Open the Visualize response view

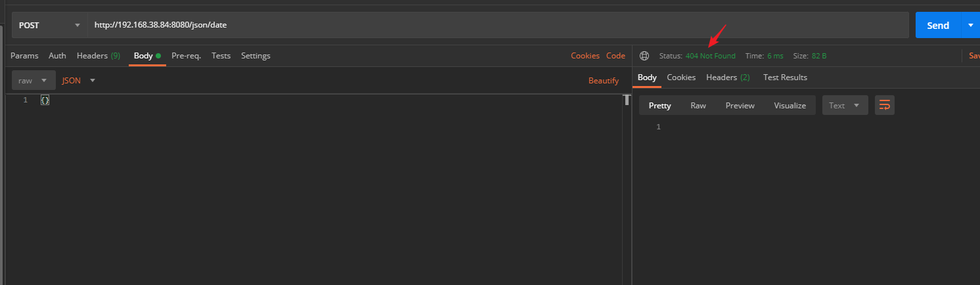(790, 105)
